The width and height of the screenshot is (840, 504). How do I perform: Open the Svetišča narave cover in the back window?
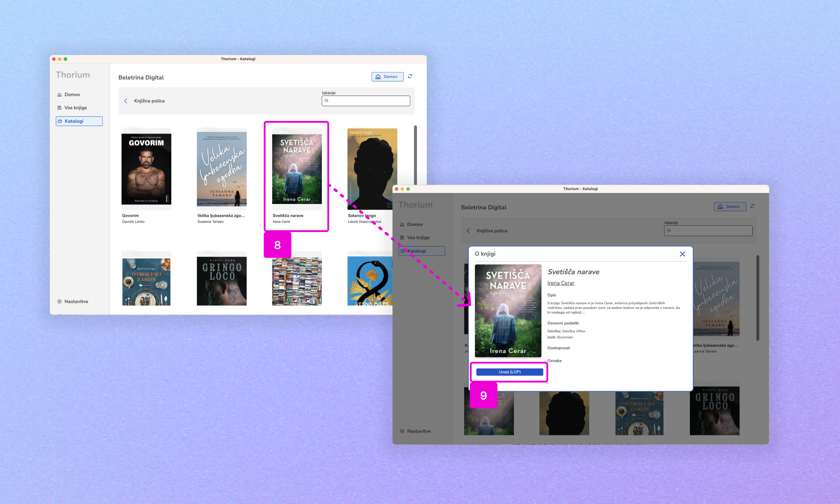click(297, 169)
